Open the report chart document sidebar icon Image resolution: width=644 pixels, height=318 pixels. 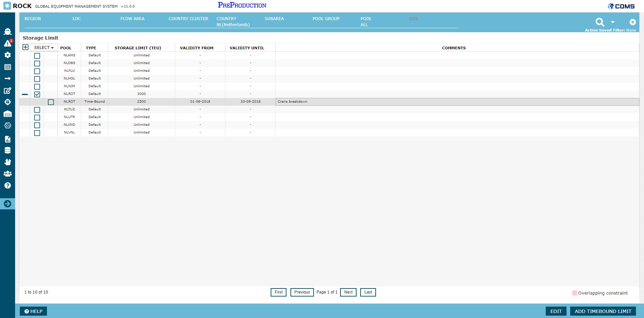point(7,139)
